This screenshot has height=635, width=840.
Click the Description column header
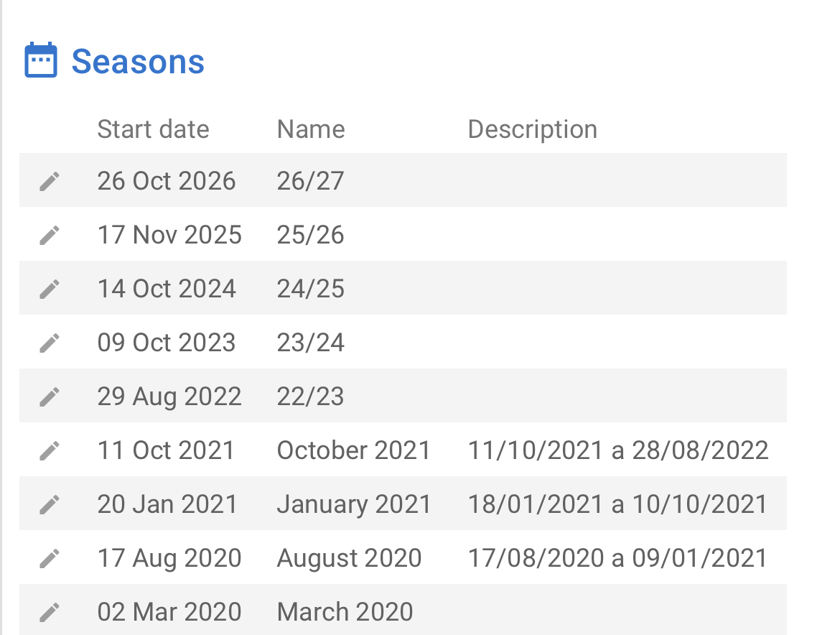coord(532,129)
